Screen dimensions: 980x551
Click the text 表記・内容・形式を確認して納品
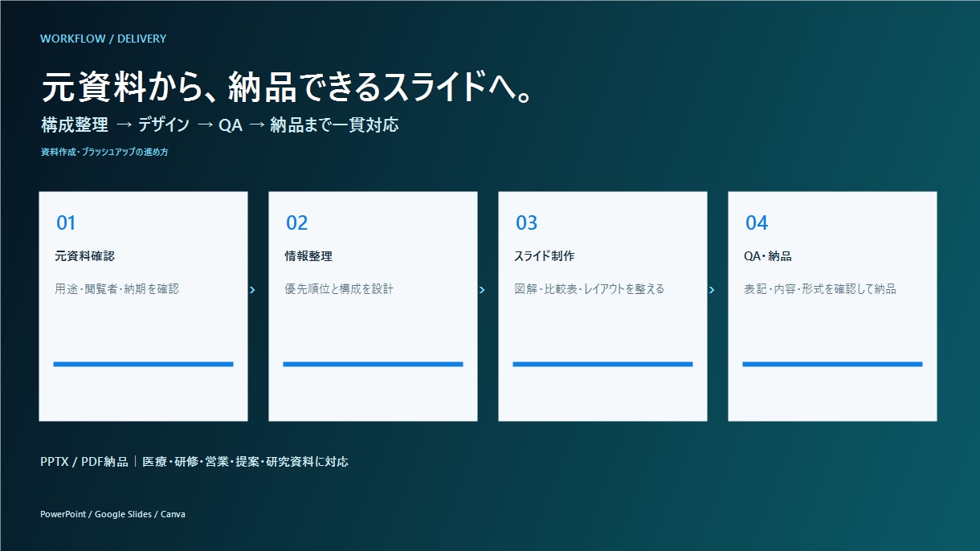(x=820, y=288)
